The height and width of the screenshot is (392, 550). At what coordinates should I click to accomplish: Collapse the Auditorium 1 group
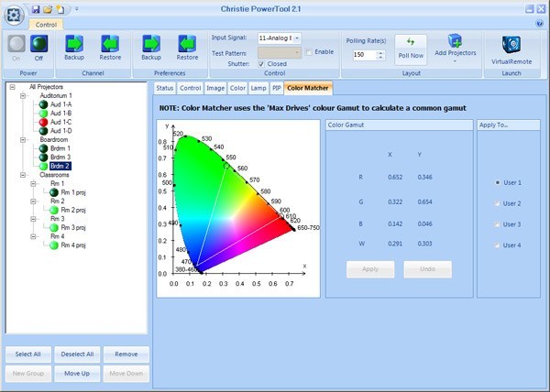[x=23, y=95]
